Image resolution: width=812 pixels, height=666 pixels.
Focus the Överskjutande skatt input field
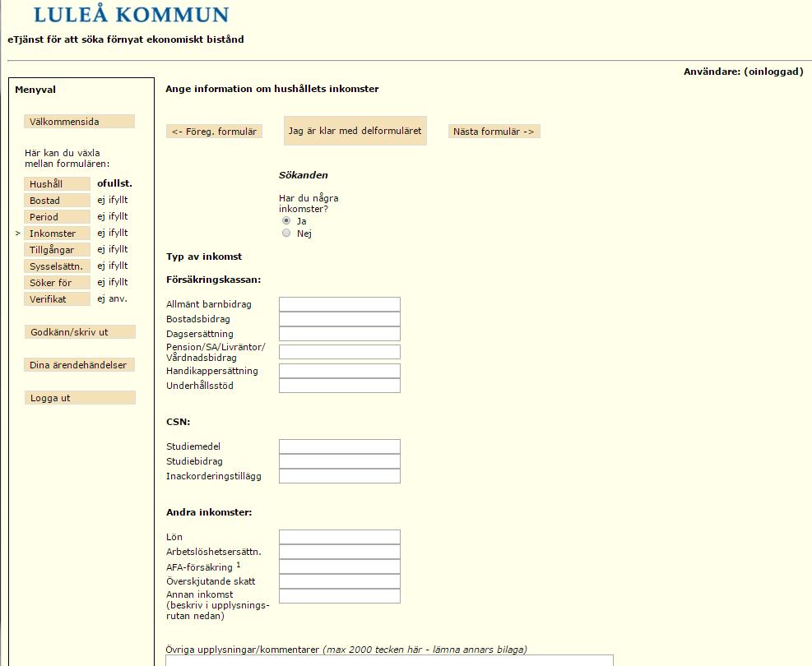(x=340, y=581)
